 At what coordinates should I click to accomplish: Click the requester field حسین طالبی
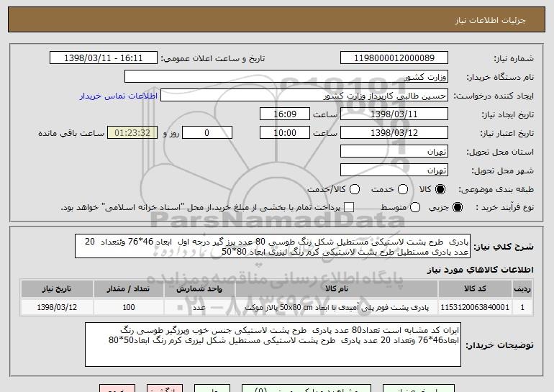pyautogui.click(x=304, y=96)
